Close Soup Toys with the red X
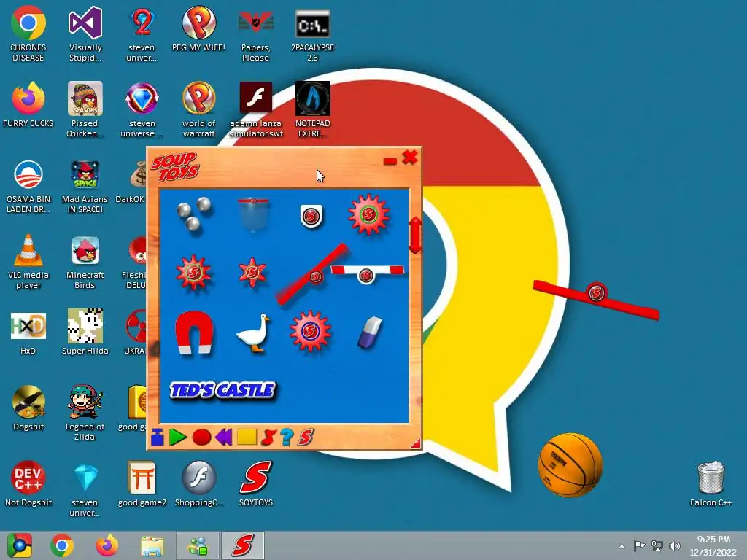The height and width of the screenshot is (560, 747). pos(410,157)
